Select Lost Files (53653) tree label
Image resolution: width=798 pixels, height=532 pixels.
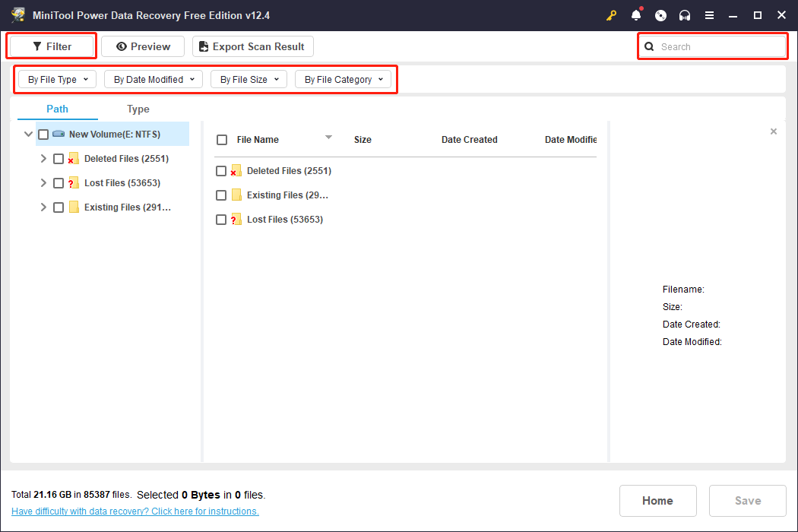[x=122, y=182]
